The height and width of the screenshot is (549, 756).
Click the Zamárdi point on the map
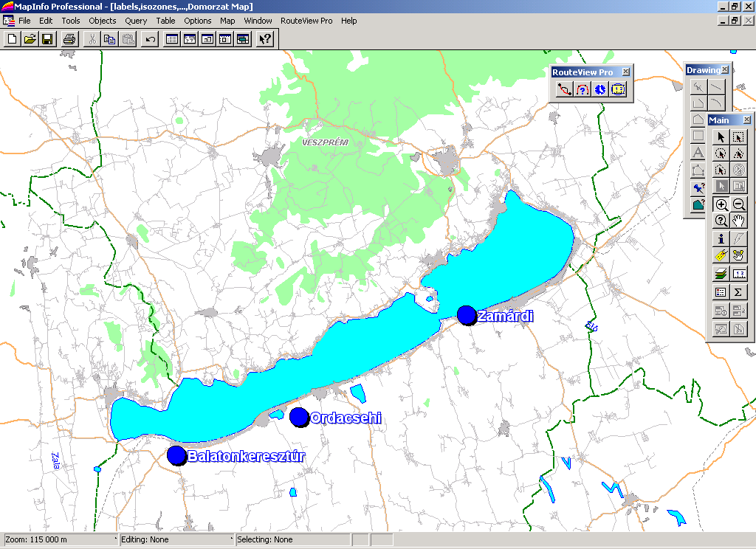pos(466,315)
